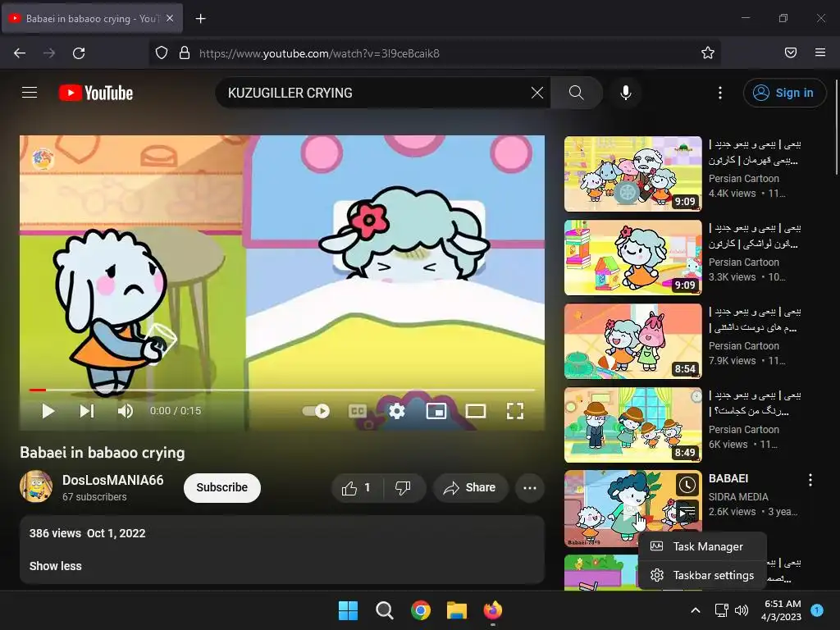
Task: Click DosLosMANIA66 channel avatar
Action: [x=36, y=486]
